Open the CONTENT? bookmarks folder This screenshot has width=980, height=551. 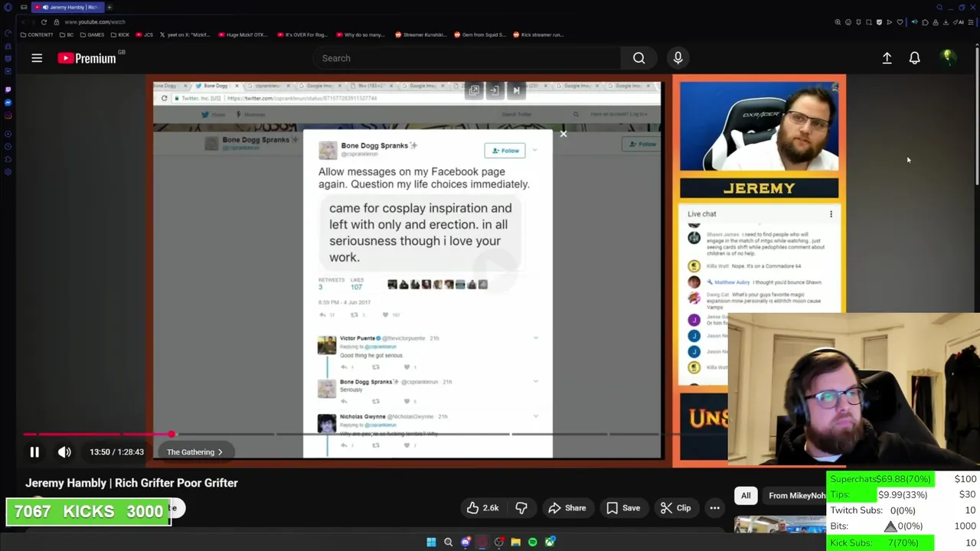tap(37, 34)
